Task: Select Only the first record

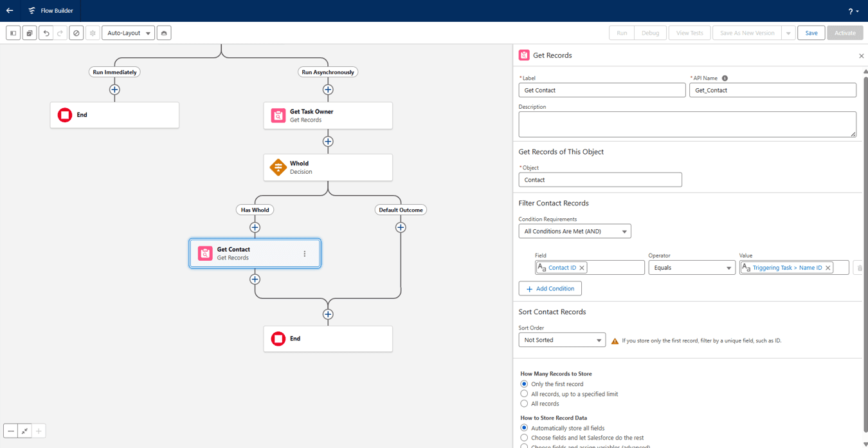Action: coord(524,384)
